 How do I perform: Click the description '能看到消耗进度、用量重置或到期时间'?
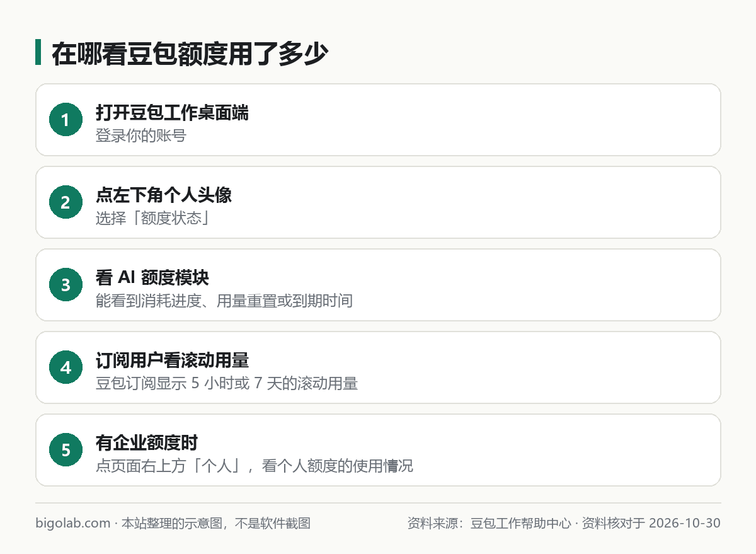pos(224,301)
